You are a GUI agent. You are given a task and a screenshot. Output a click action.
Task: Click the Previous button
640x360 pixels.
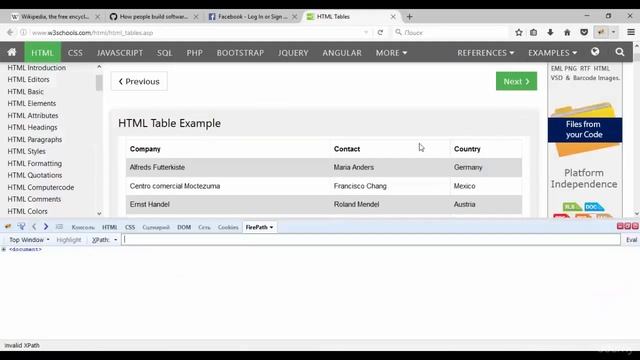click(x=139, y=81)
